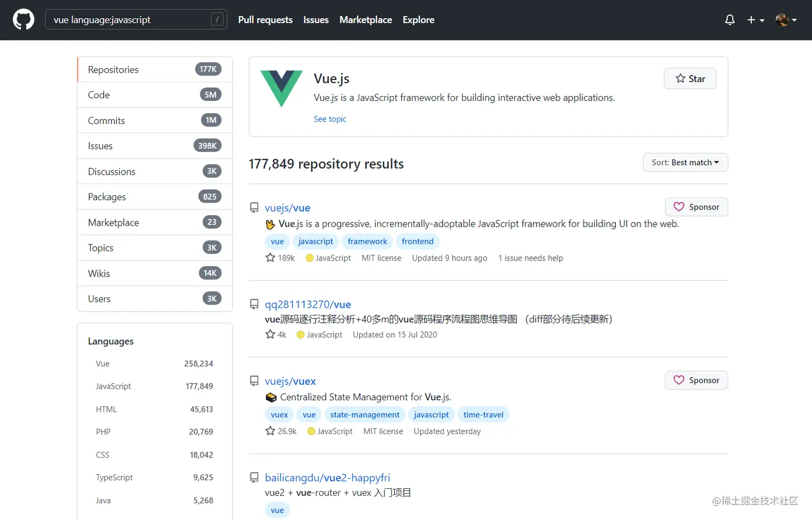Select the Wikis results filter
Image resolution: width=812 pixels, height=520 pixels.
click(155, 273)
